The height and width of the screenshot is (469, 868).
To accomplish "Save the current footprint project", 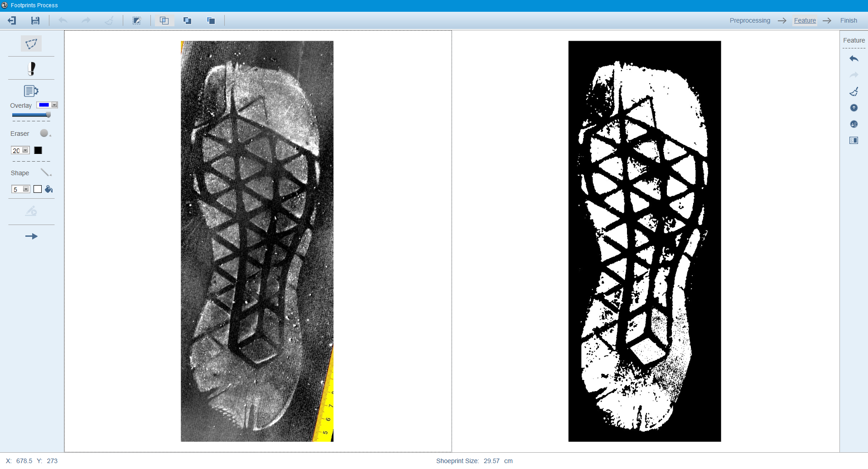I will click(x=36, y=20).
